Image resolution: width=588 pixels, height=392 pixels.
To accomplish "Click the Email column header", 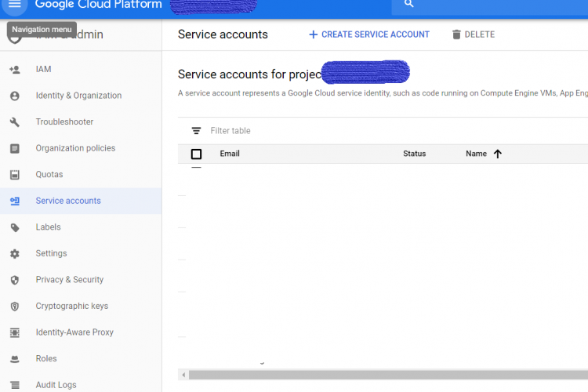I will (x=230, y=154).
